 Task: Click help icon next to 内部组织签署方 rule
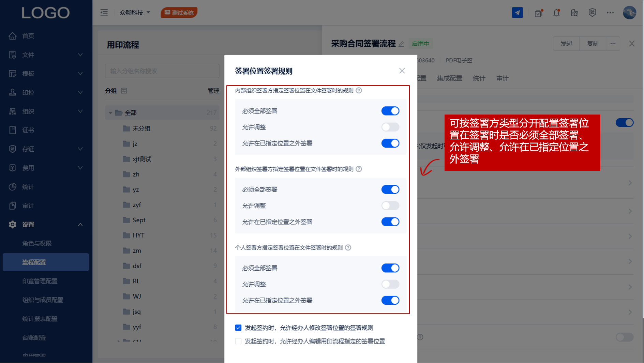(x=359, y=91)
